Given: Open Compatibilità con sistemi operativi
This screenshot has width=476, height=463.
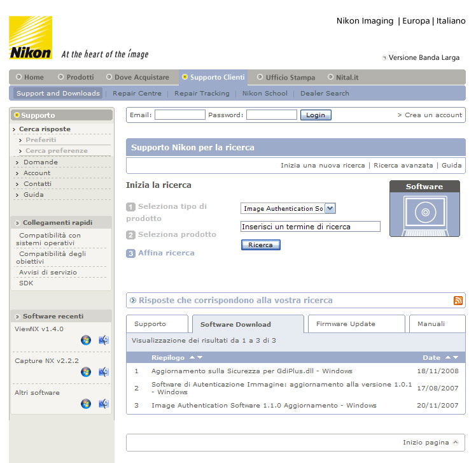Looking at the screenshot, I should (48, 239).
